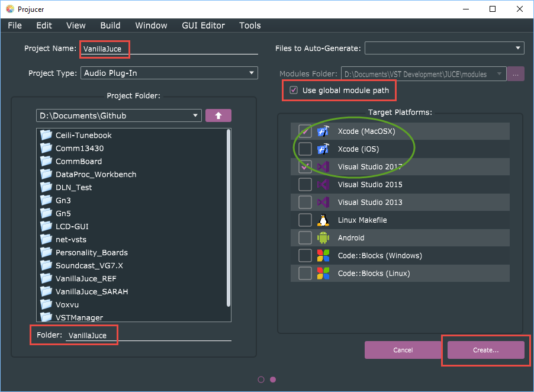
Task: Click the Xcode (MacOSX) platform icon
Action: (x=323, y=131)
